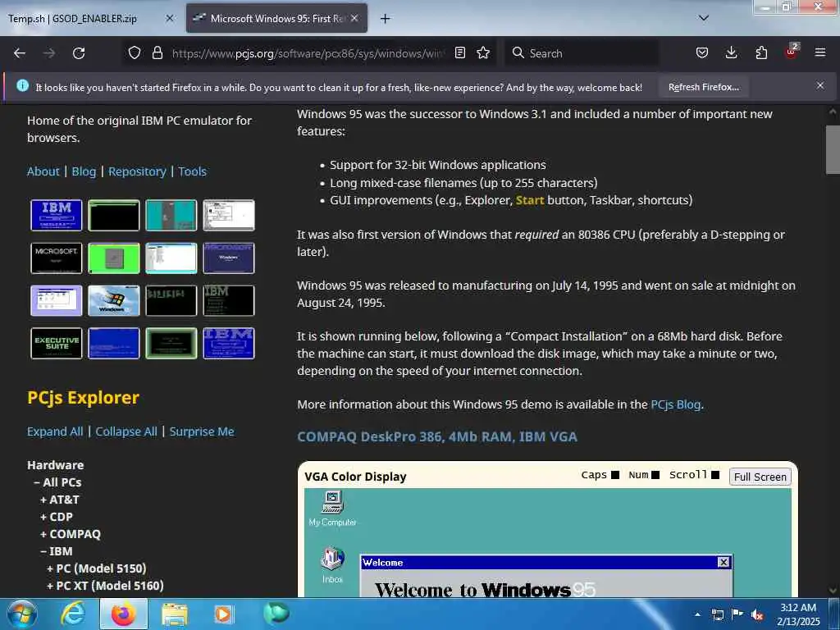Image resolution: width=840 pixels, height=630 pixels.
Task: Select My Computer icon in emulator
Action: (x=333, y=509)
